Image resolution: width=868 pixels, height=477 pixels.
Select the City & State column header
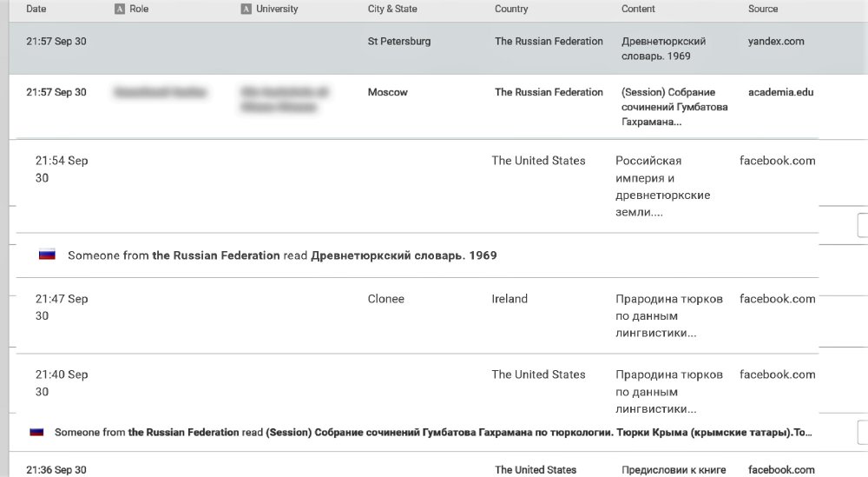click(392, 10)
